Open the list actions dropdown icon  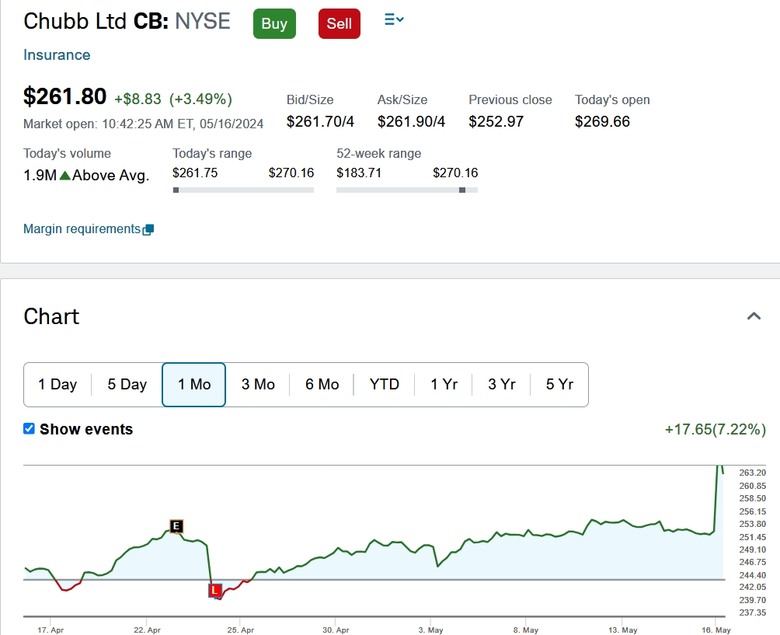pos(394,20)
